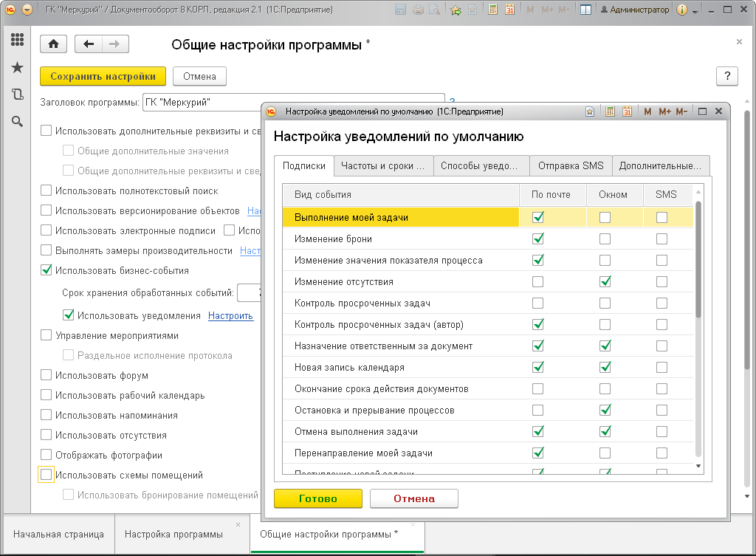
Task: Click the Готово button
Action: point(317,498)
